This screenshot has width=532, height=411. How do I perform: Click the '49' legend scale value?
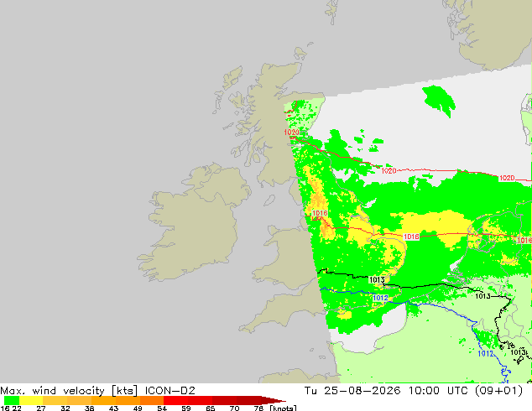click(138, 408)
